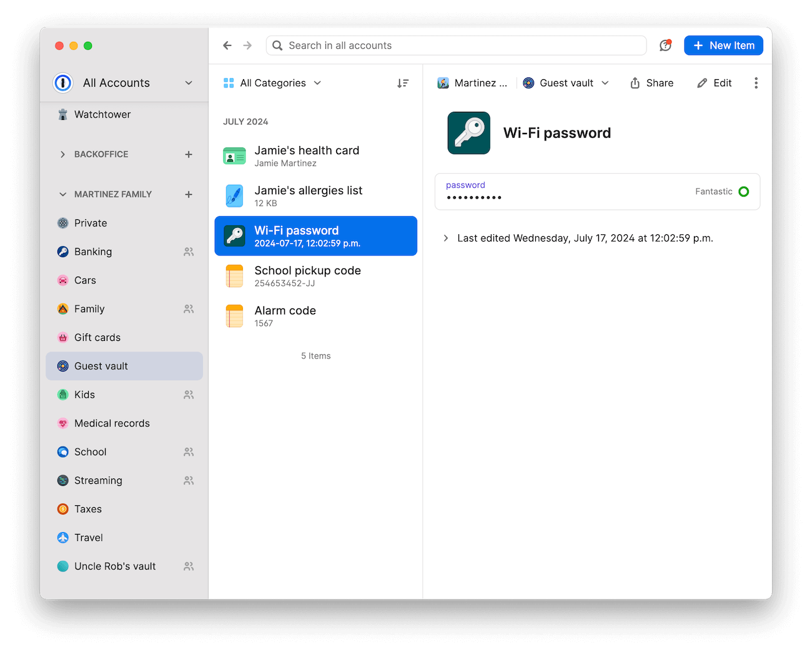The width and height of the screenshot is (812, 652).
Task: Toggle the shared members indicator on Kids vault
Action: point(188,394)
